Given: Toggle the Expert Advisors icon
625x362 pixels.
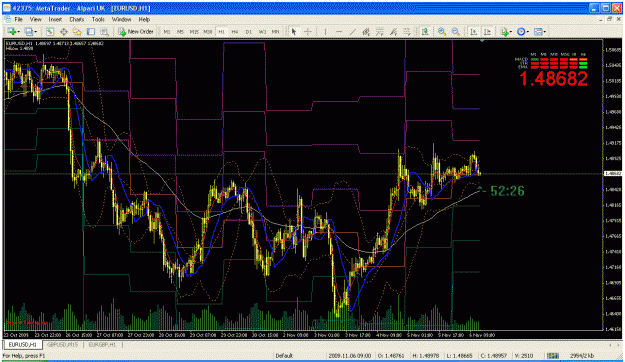Looking at the screenshot, I should [425, 31].
